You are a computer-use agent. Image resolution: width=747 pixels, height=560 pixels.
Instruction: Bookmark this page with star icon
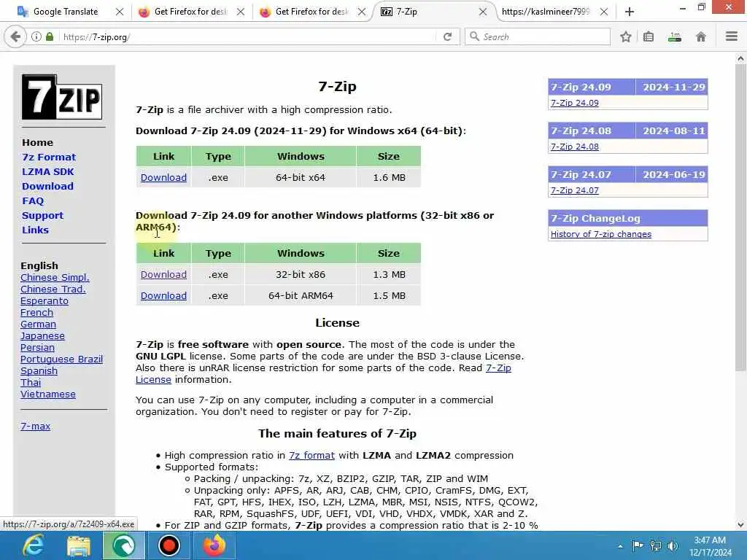pos(625,36)
